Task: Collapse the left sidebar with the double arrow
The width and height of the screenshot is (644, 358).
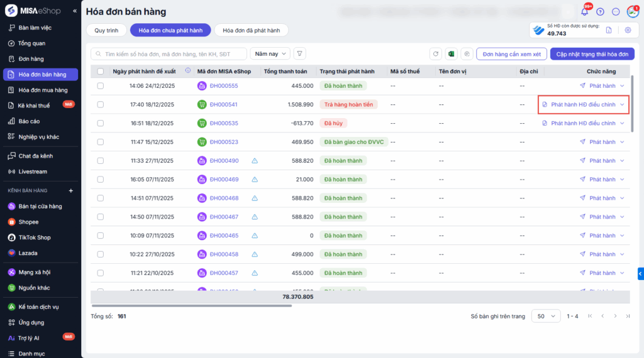Action: point(75,11)
